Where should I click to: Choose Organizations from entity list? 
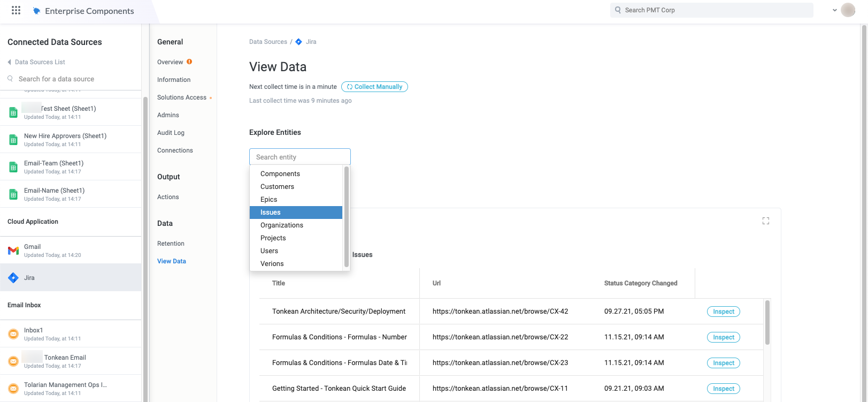(x=296, y=225)
